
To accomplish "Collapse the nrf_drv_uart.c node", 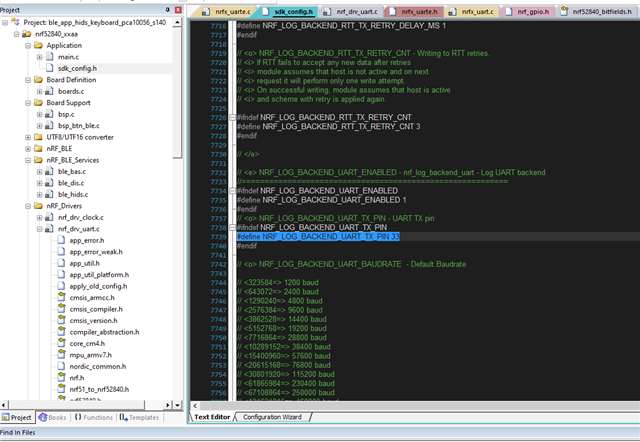I will 40,229.
